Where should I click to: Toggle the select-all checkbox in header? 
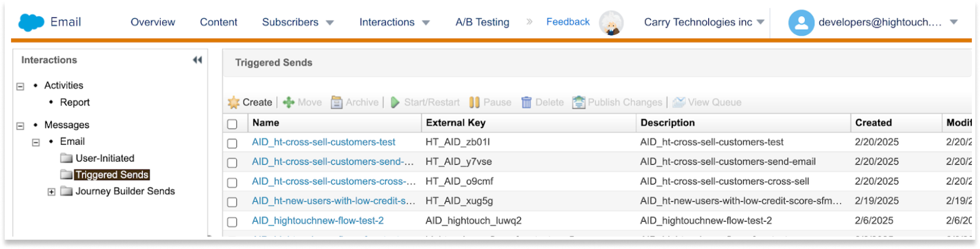coord(232,124)
